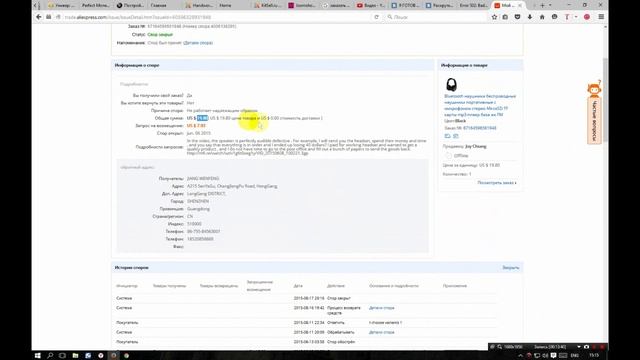Open the video URL in the request details
Screen dimensions: 640x360
tap(247, 153)
